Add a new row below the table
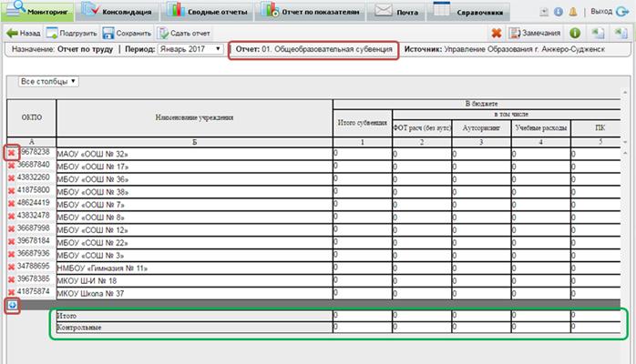This screenshot has width=636, height=364. 12,307
